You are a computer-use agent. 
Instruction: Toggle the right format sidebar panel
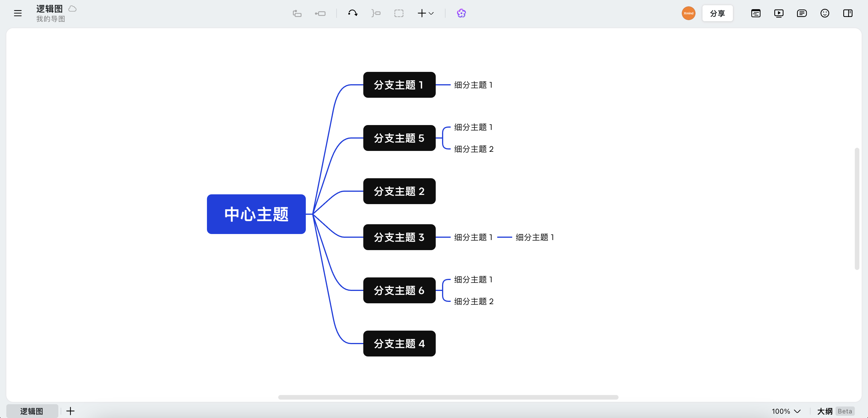click(x=848, y=13)
